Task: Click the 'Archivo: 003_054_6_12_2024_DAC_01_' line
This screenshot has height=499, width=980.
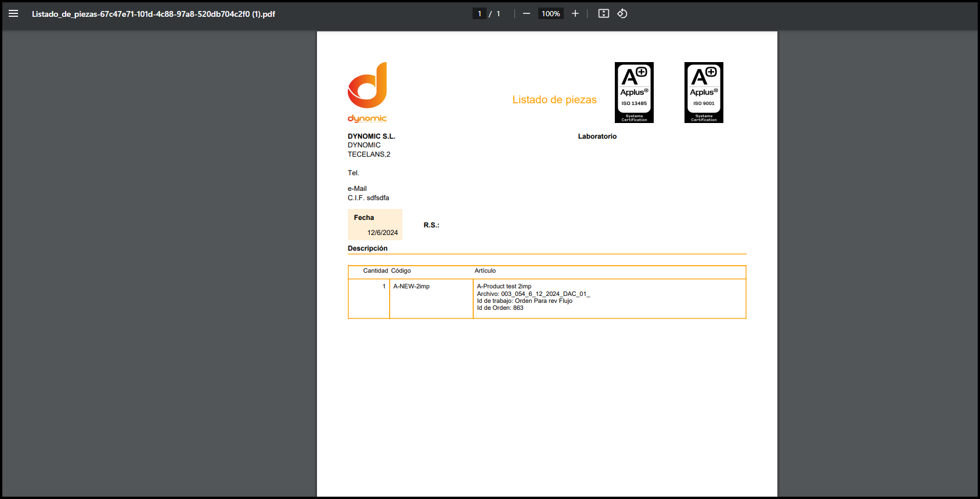Action: 534,294
